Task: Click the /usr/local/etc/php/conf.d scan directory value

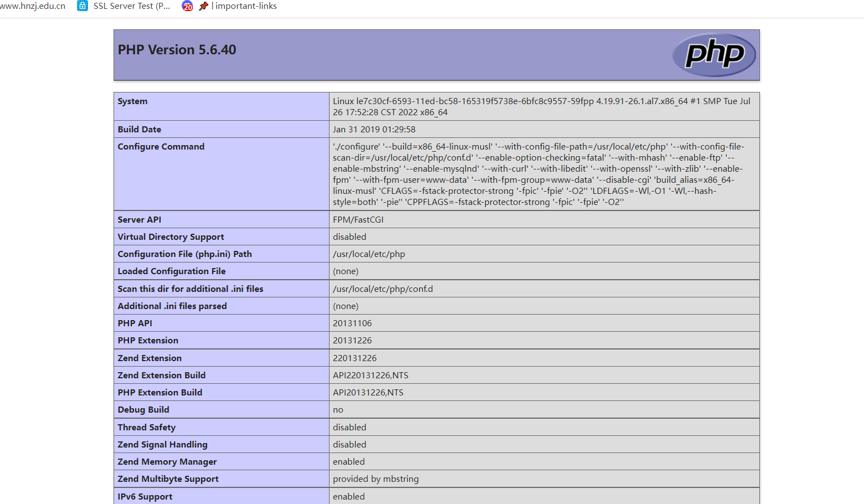Action: (x=383, y=289)
